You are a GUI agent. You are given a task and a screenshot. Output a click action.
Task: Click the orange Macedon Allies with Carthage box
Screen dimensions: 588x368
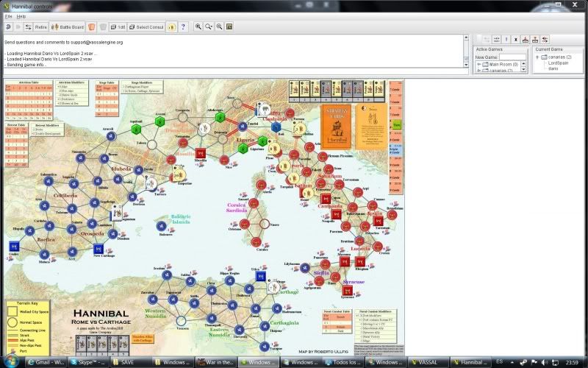(143, 339)
